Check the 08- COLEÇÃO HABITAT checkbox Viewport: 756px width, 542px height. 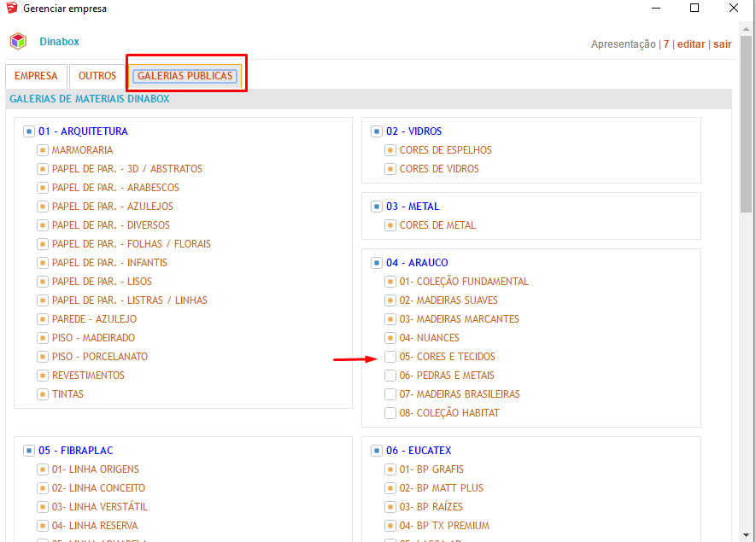[x=390, y=413]
